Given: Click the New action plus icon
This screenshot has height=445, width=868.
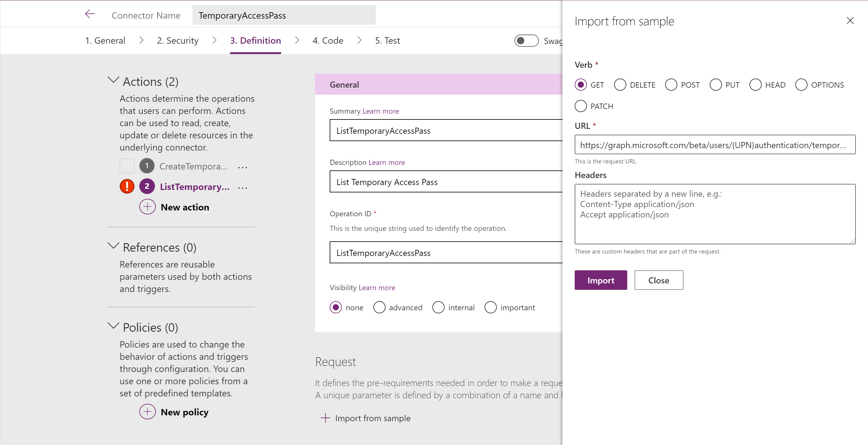Looking at the screenshot, I should [x=147, y=207].
